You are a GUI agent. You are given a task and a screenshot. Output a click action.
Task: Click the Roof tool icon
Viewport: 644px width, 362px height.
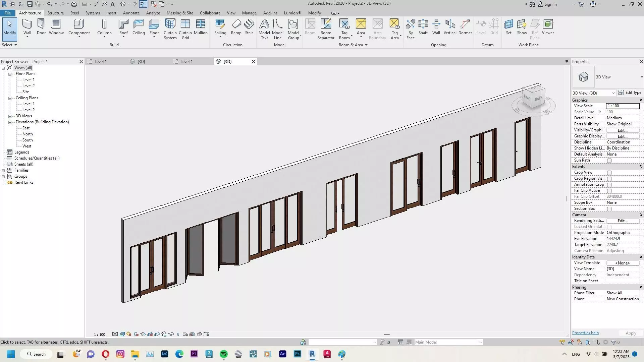click(x=123, y=24)
